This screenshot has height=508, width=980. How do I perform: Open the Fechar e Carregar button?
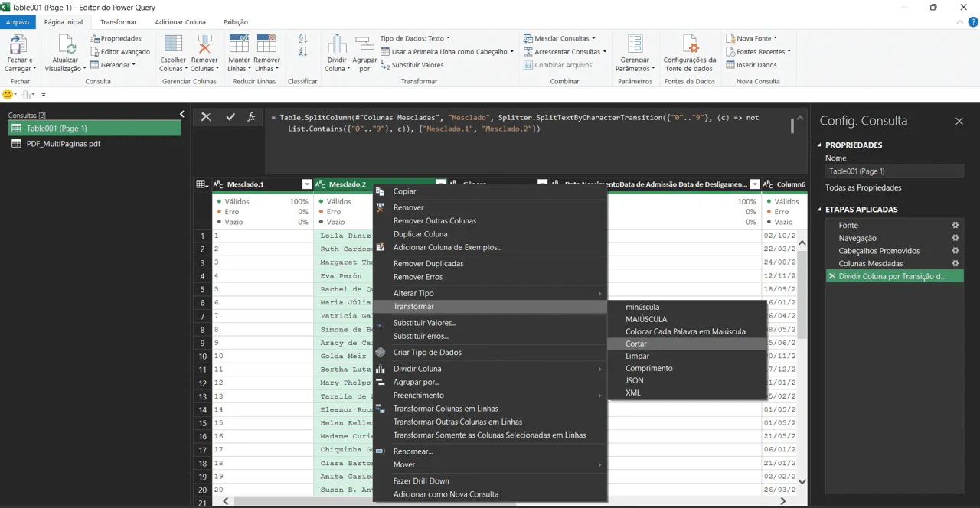point(20,53)
